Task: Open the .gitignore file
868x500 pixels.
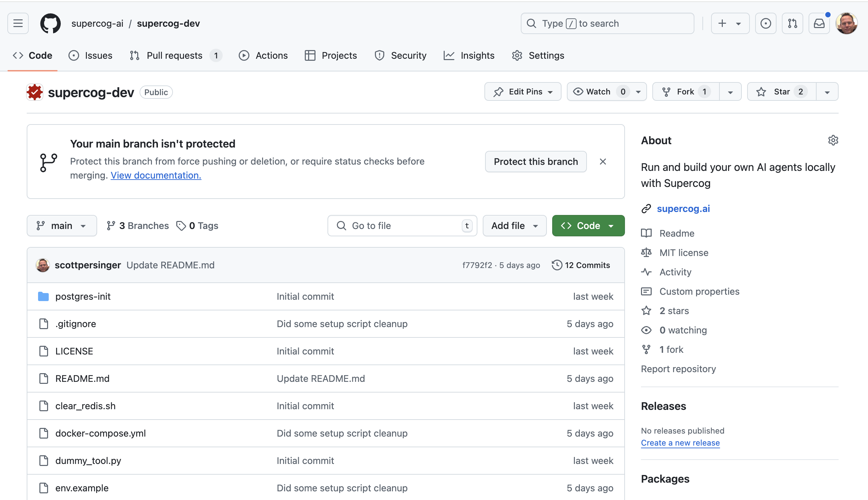Action: click(x=75, y=324)
